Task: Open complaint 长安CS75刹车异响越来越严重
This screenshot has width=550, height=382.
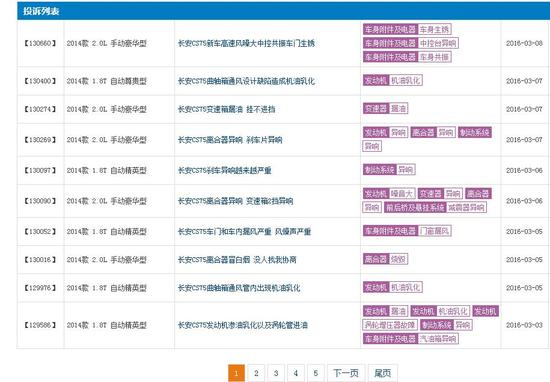Action: pos(224,170)
